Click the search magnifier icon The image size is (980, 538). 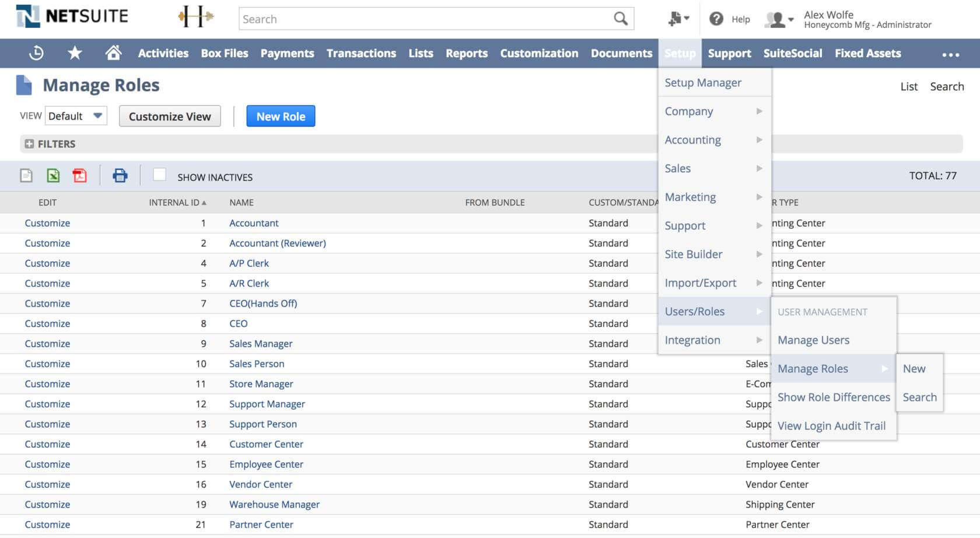click(x=621, y=19)
